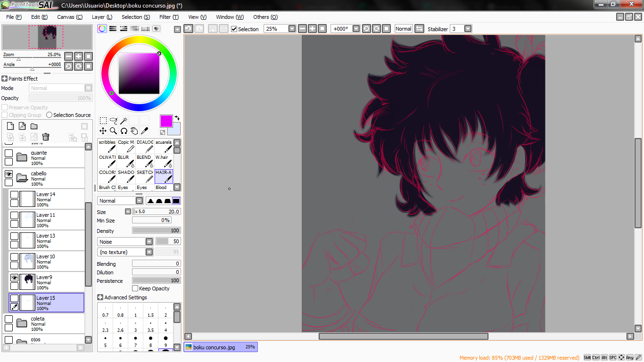Open the Layer menu
This screenshot has width=644, height=362.
tap(102, 17)
